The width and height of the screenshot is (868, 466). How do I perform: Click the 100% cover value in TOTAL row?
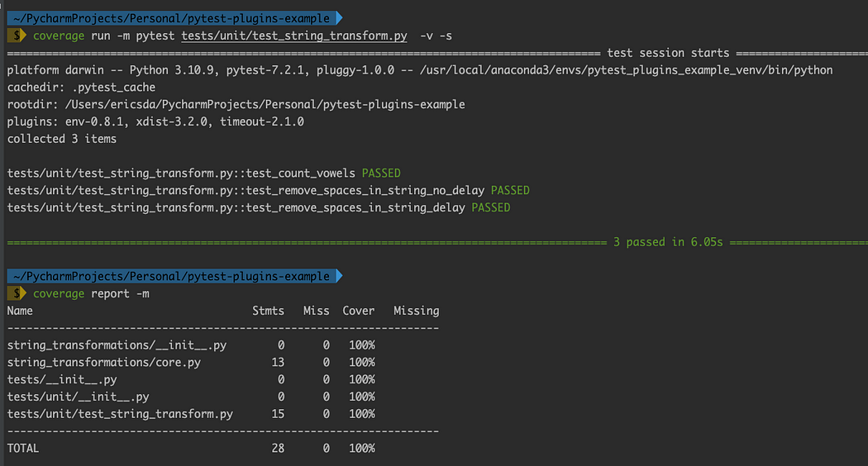point(362,449)
